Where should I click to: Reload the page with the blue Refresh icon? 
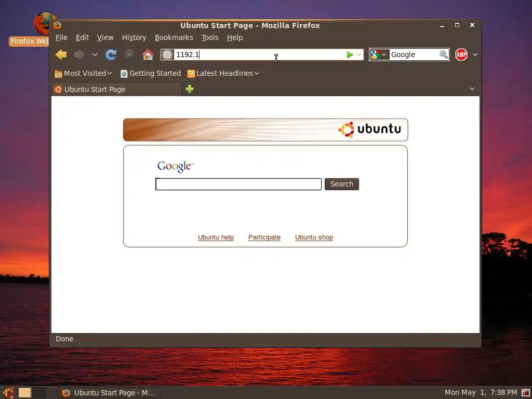tap(111, 55)
